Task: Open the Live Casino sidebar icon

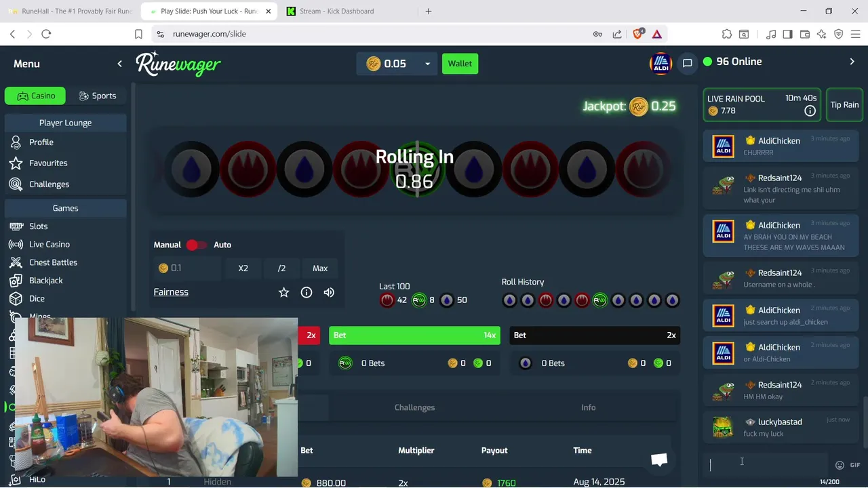Action: (x=16, y=244)
